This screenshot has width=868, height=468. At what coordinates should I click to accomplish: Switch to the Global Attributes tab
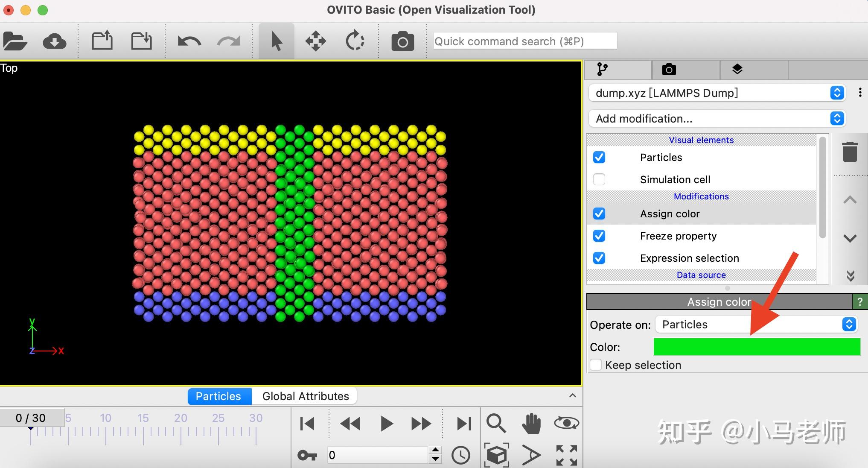[305, 396]
